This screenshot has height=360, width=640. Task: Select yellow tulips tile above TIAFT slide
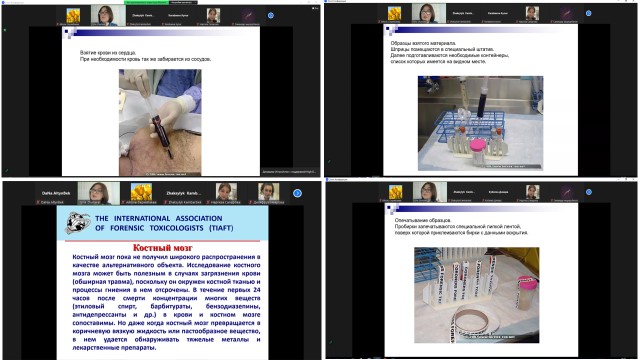point(141,193)
